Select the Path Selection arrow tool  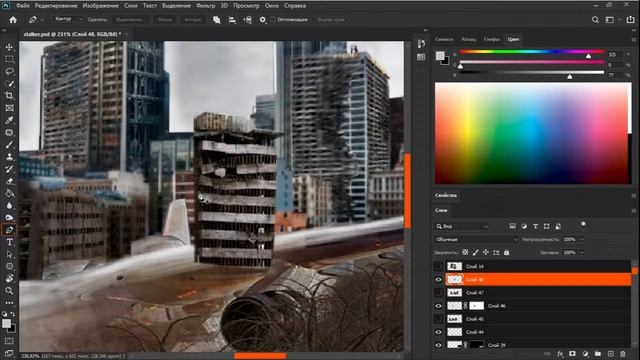pyautogui.click(x=9, y=254)
